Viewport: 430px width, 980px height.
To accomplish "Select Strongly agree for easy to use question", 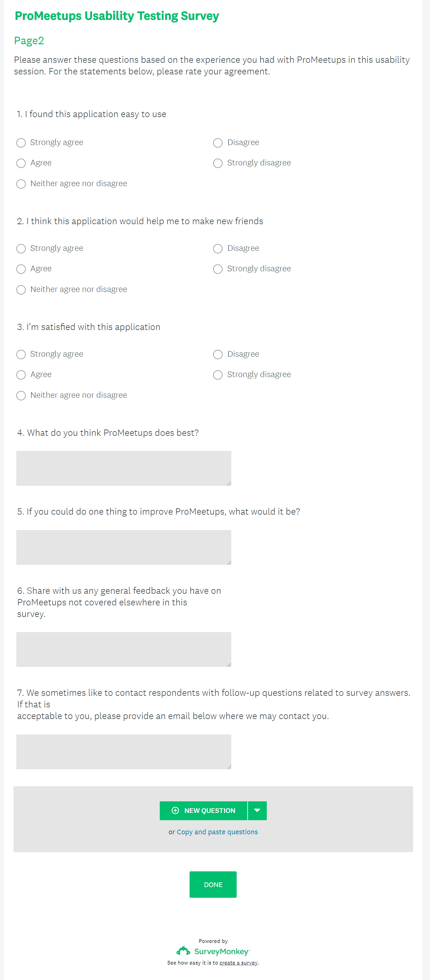I will click(21, 143).
